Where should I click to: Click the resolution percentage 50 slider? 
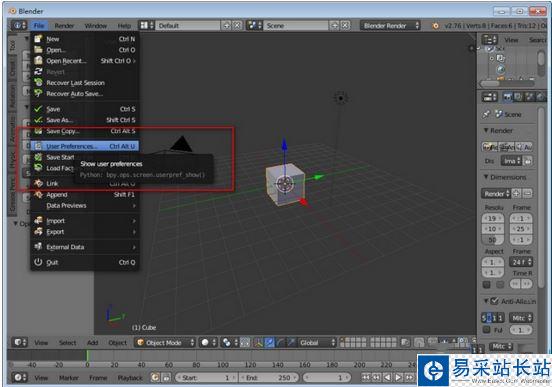pos(493,239)
